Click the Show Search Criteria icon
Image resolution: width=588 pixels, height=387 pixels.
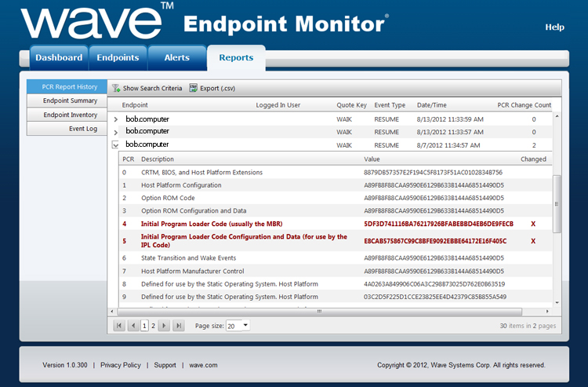[x=115, y=89]
